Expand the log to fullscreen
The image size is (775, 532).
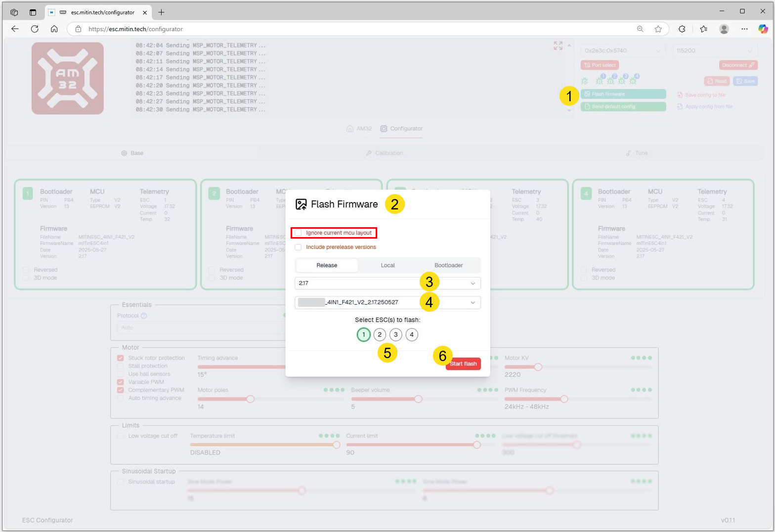click(558, 46)
